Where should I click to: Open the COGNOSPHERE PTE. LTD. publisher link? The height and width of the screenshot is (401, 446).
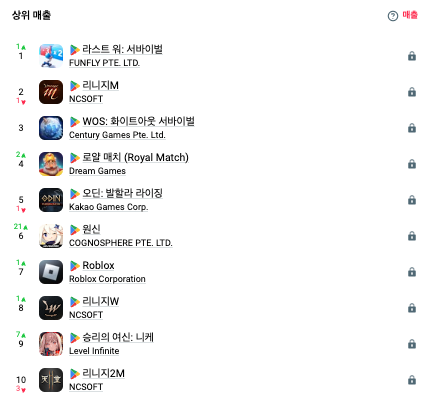click(x=121, y=243)
